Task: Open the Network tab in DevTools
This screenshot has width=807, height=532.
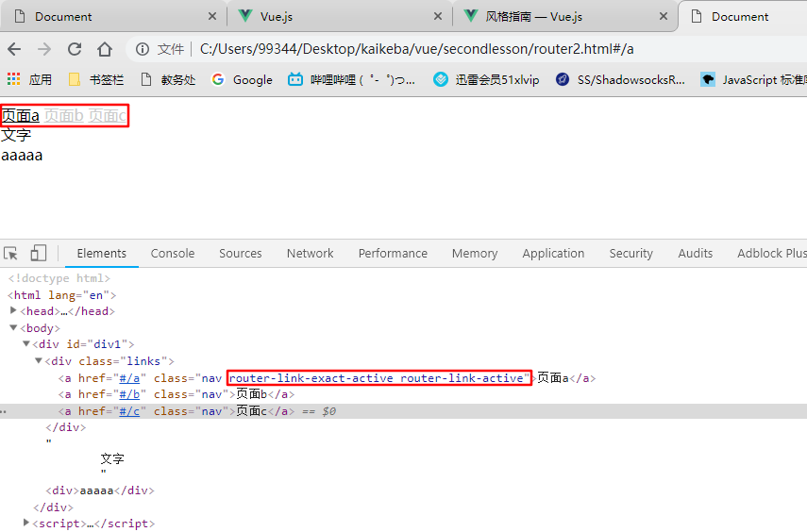Action: 310,253
